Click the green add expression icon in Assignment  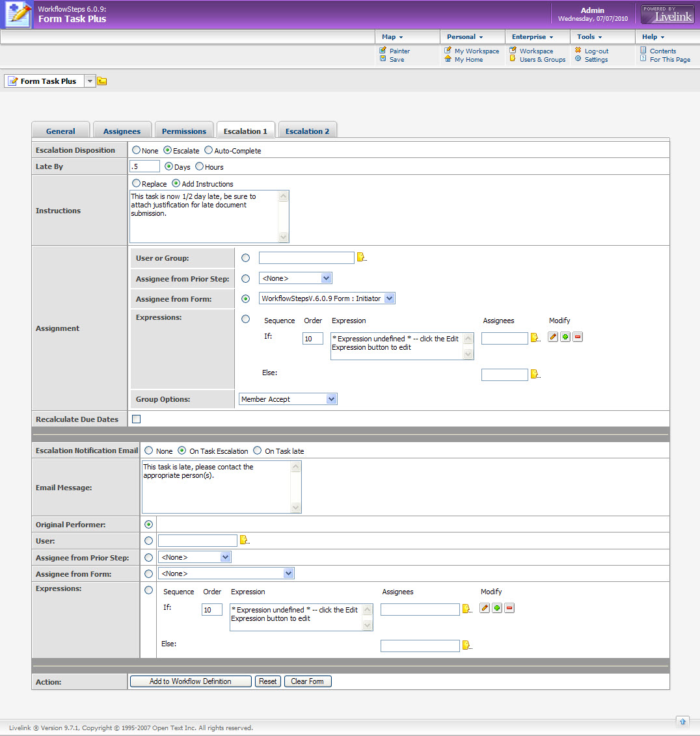tap(565, 337)
